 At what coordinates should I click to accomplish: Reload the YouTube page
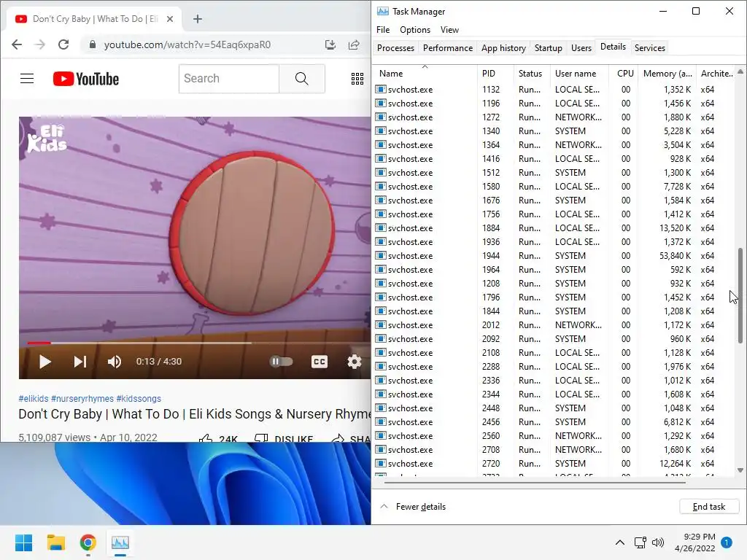click(x=63, y=44)
